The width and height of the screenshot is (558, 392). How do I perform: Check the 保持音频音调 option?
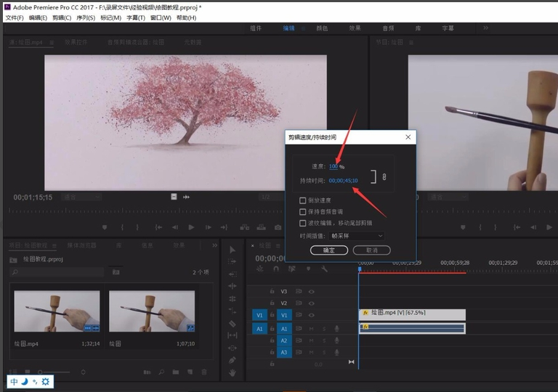[x=303, y=211]
